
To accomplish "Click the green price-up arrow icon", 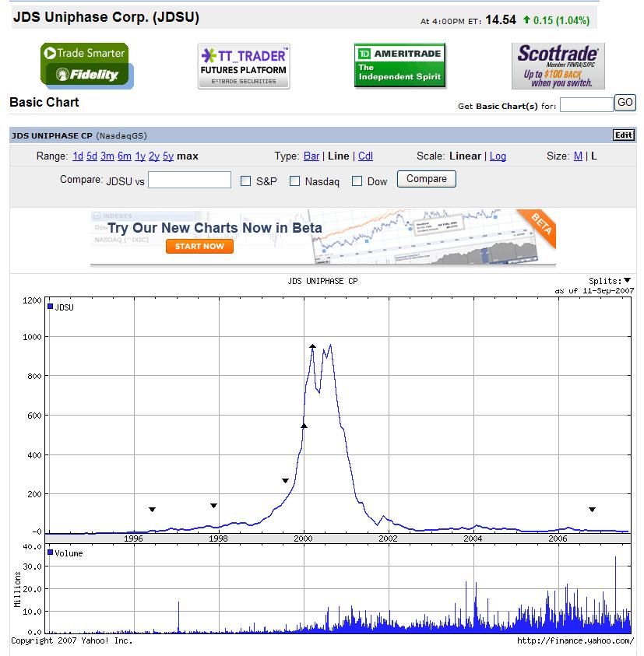I will [526, 19].
